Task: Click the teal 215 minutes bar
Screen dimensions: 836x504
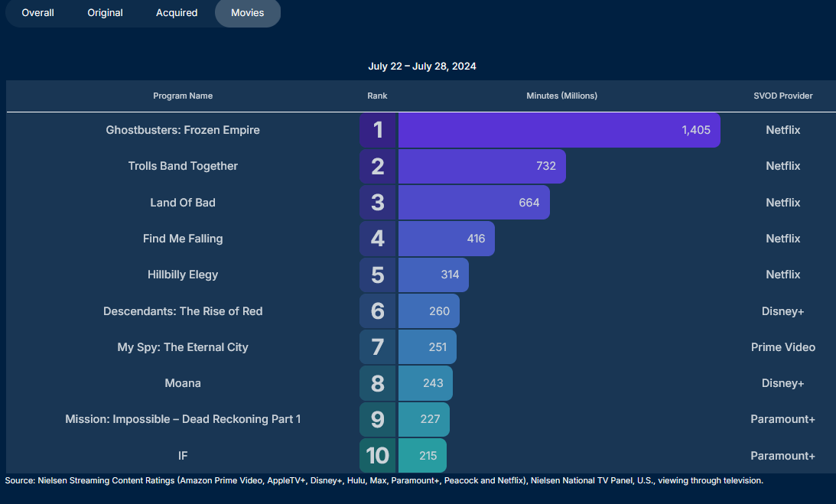Action: click(x=423, y=456)
